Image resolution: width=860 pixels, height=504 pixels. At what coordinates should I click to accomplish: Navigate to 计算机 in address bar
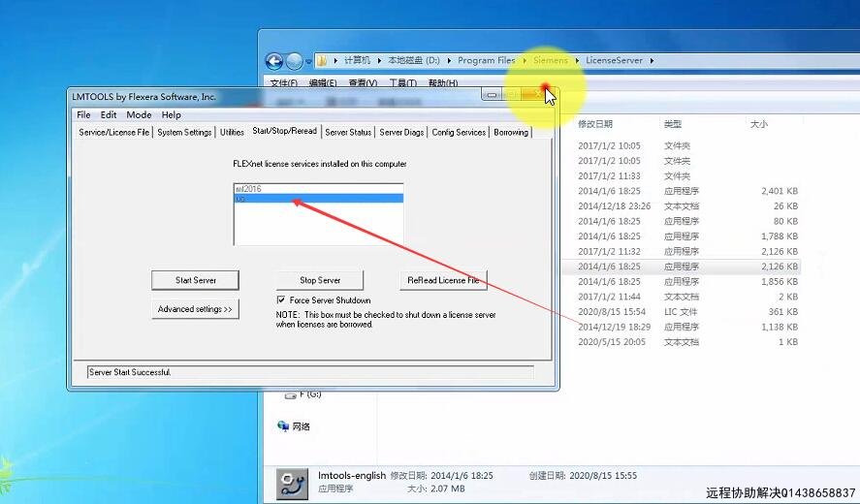point(357,60)
